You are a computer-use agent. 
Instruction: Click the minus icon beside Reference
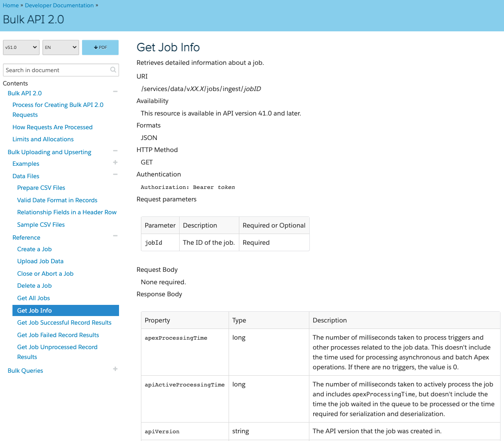[x=115, y=236]
